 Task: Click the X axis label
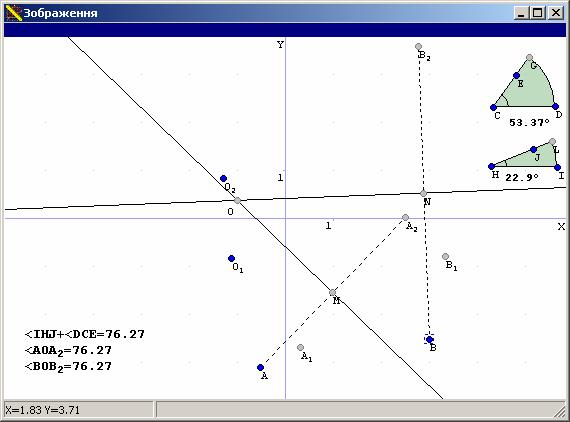[x=561, y=226]
